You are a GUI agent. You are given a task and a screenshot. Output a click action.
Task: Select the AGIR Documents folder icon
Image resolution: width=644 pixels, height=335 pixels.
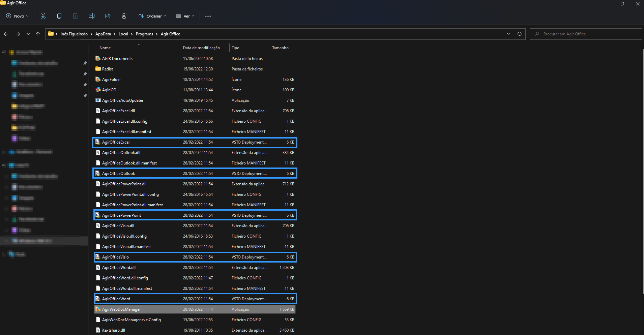pyautogui.click(x=98, y=58)
